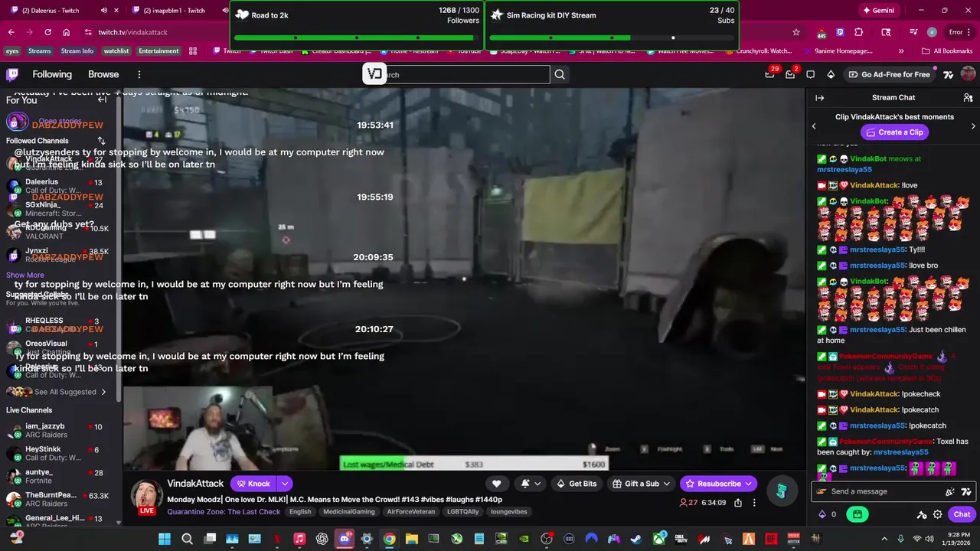Open notifications inbox with 2 badge

point(790,74)
